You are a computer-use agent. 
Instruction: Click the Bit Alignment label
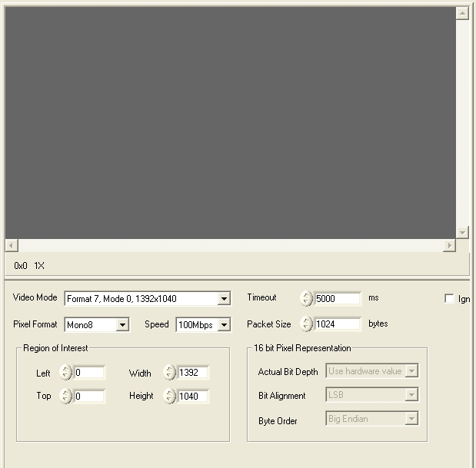(281, 396)
